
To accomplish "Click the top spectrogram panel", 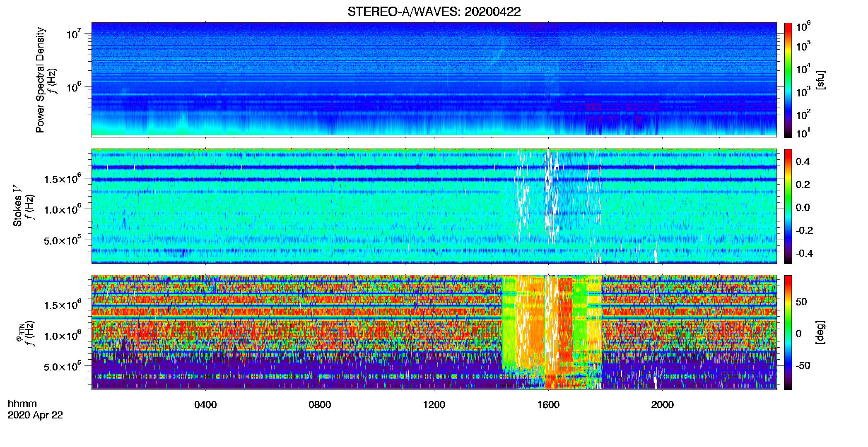I will point(434,79).
